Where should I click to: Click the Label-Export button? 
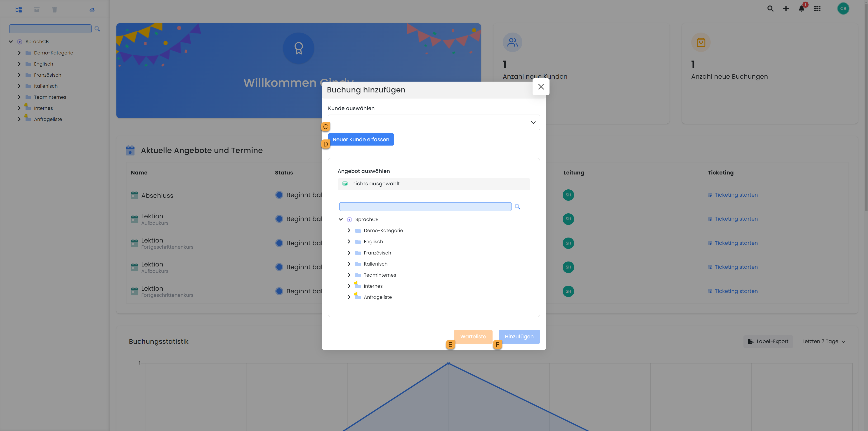coord(768,341)
